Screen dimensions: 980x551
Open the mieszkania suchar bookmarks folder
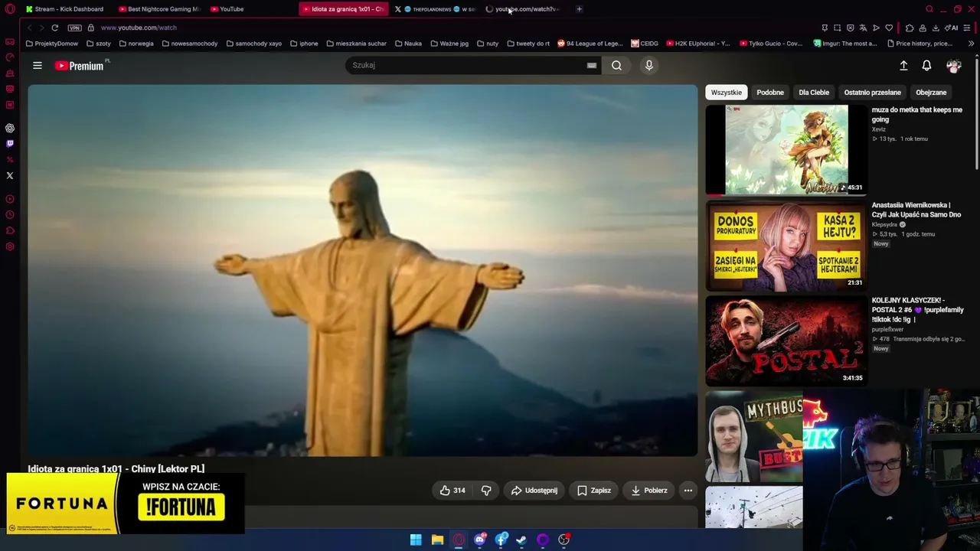(356, 44)
